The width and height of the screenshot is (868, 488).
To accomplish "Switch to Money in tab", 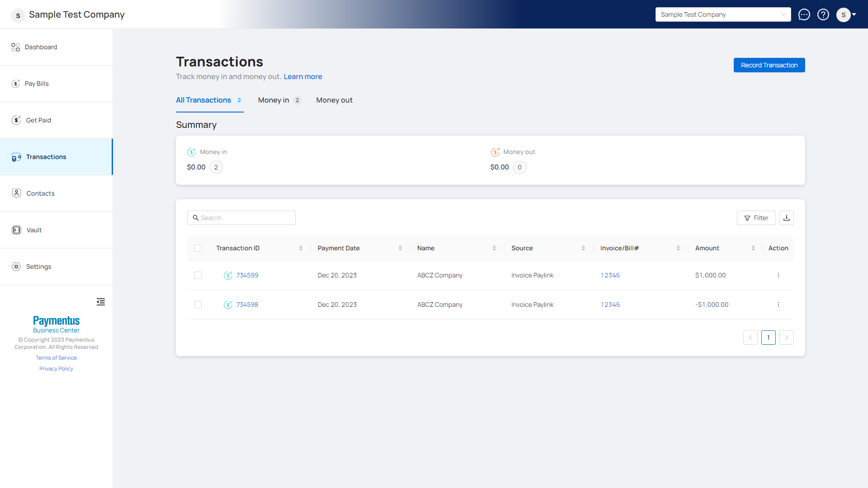I will (x=274, y=100).
